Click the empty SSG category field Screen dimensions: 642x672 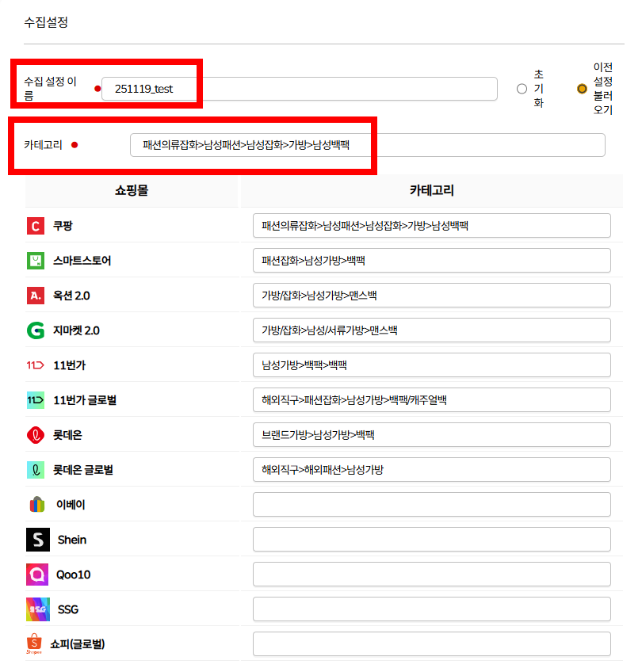[432, 609]
